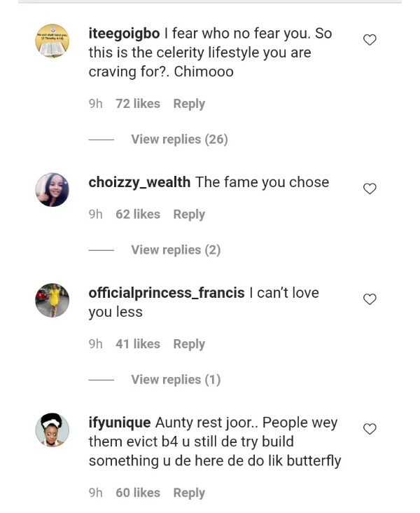Reply to iteegoigbo's comment

tap(189, 104)
